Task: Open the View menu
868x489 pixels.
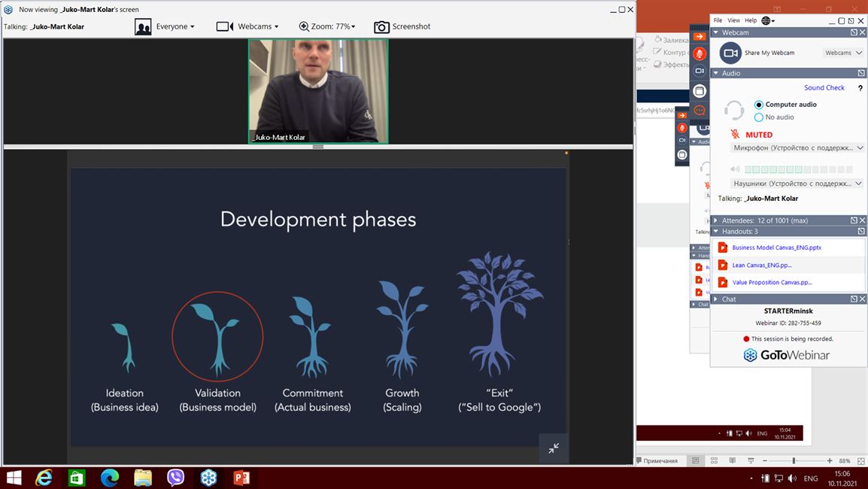Action: (733, 20)
